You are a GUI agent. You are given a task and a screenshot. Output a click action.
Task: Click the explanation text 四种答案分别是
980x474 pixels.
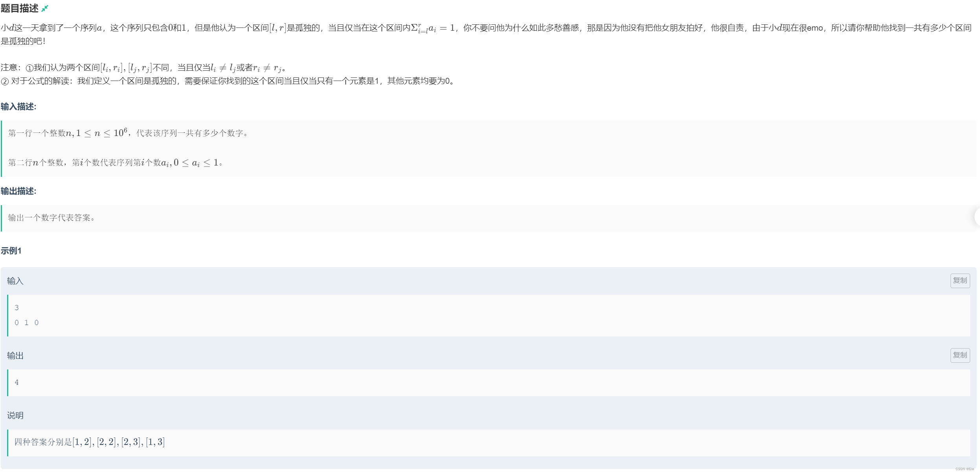pyautogui.click(x=43, y=442)
